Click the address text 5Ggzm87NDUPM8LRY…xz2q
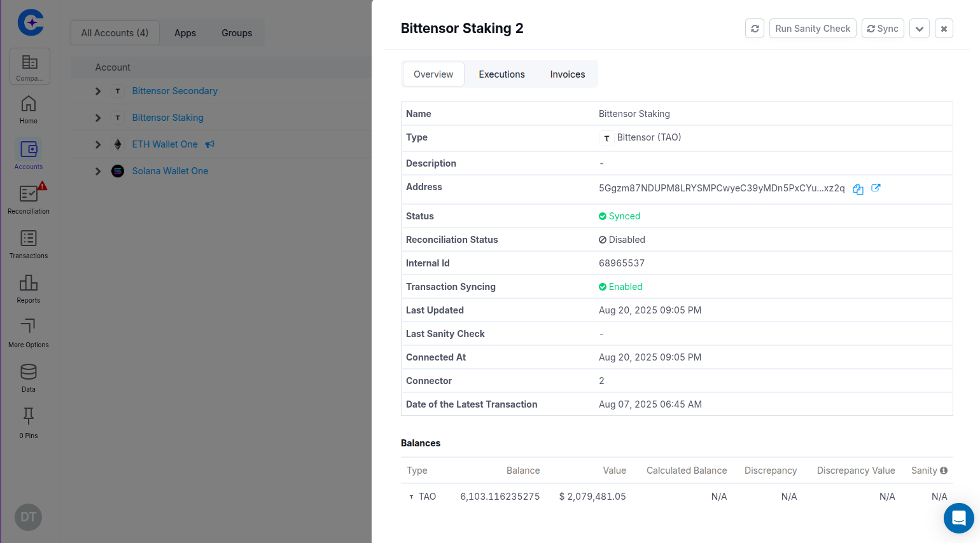 pyautogui.click(x=722, y=188)
